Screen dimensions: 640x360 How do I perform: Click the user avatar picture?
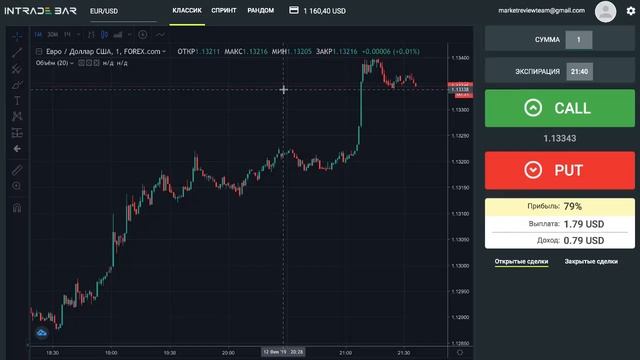(605, 11)
